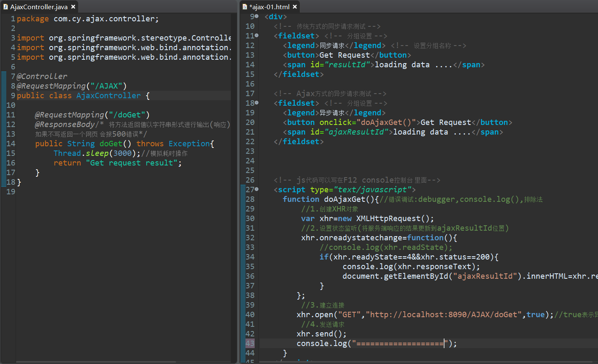
Task: Click the @ResponseBody annotation
Action: (x=65, y=124)
